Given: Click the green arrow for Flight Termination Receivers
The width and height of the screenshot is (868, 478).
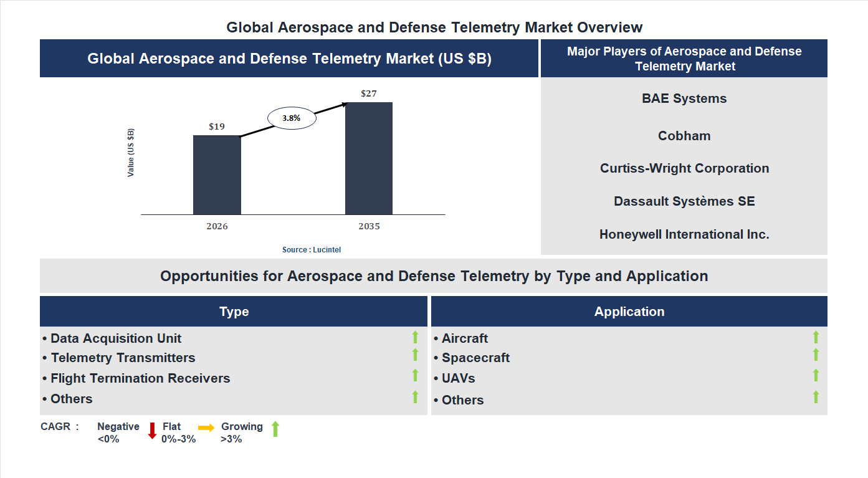Looking at the screenshot, I should tap(415, 376).
